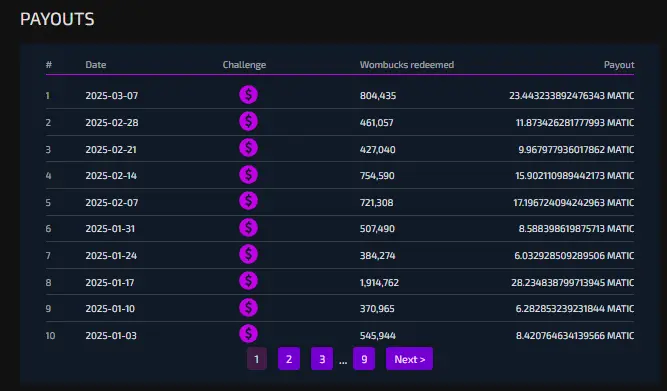The image size is (667, 391).
Task: Click payout 28.234838799713945 MATIC
Action: tap(573, 283)
